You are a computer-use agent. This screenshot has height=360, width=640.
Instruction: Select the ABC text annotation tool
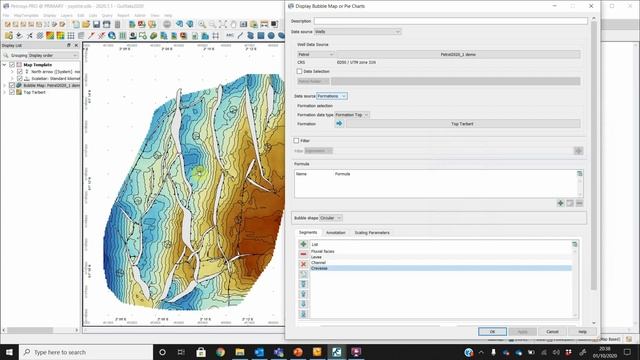pos(230,36)
